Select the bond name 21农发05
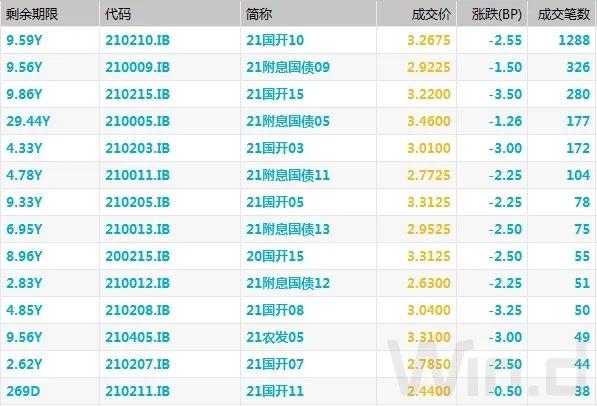597x406 pixels. pos(275,338)
